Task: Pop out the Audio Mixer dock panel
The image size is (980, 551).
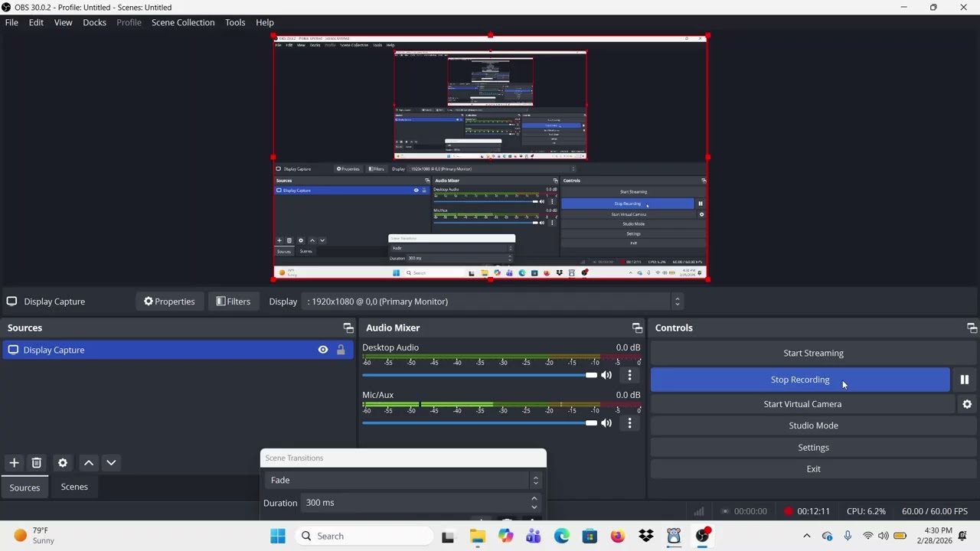Action: (x=637, y=328)
